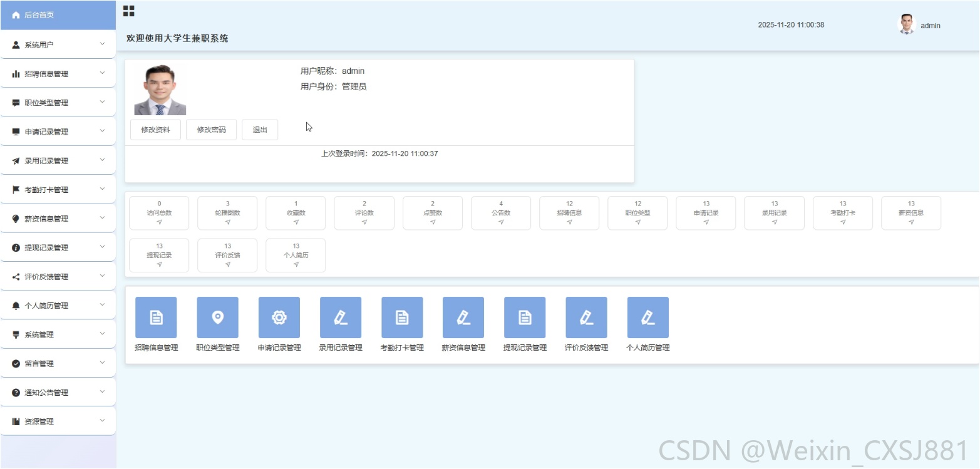The height and width of the screenshot is (469, 980).
Task: Expand the 资源管理 sidebar section
Action: click(58, 421)
